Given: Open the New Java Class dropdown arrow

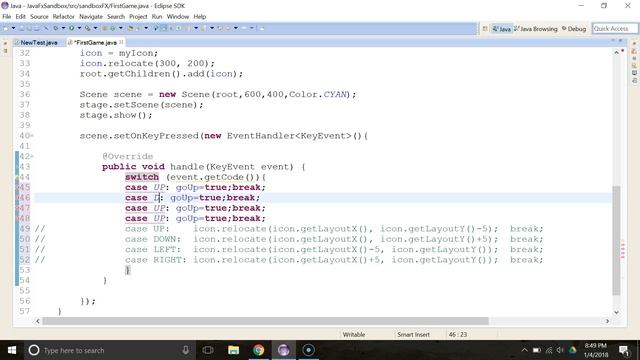Looking at the screenshot, I should [x=121, y=28].
